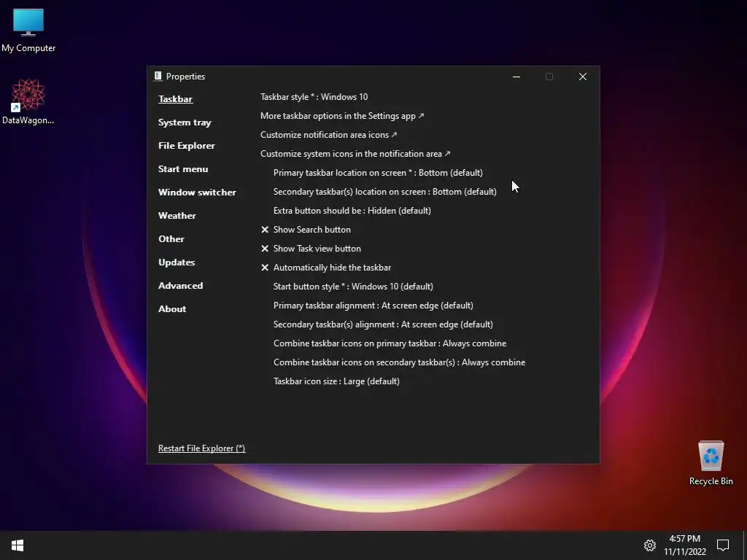Change Primary taskbar alignment setting

pyautogui.click(x=373, y=306)
